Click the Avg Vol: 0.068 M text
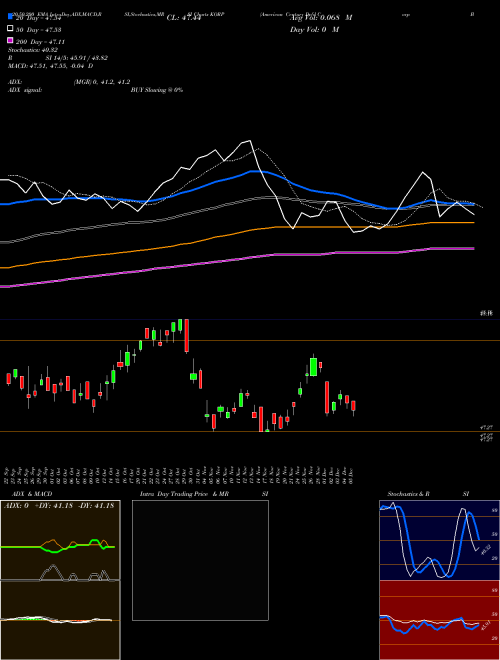Screen dimensions: 500x660 click(321, 18)
